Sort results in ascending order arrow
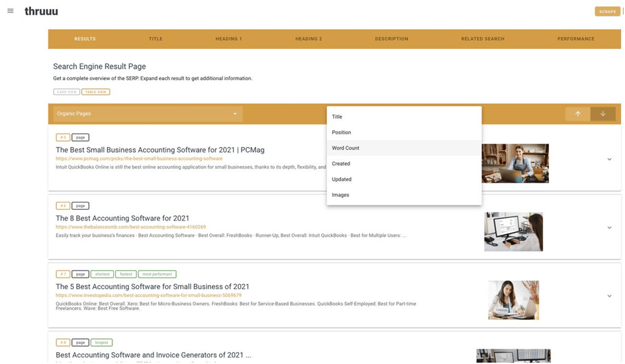The height and width of the screenshot is (364, 625). (577, 114)
